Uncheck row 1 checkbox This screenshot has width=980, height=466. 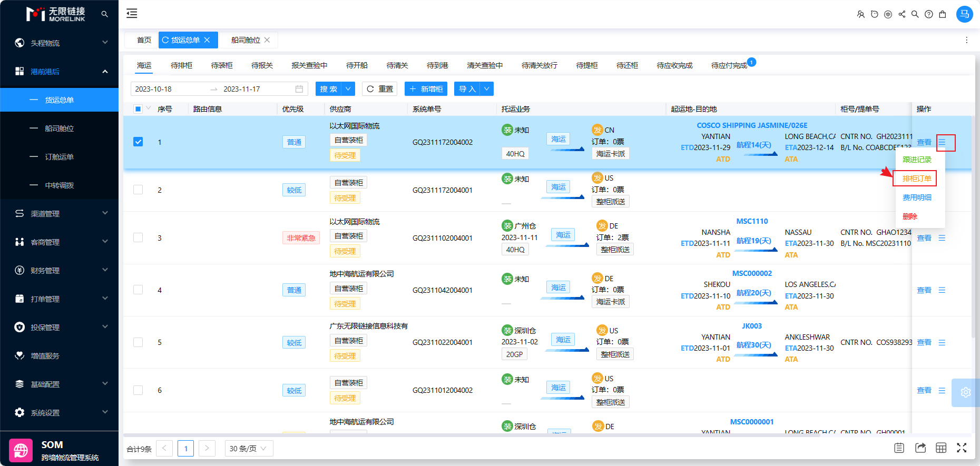tap(138, 142)
